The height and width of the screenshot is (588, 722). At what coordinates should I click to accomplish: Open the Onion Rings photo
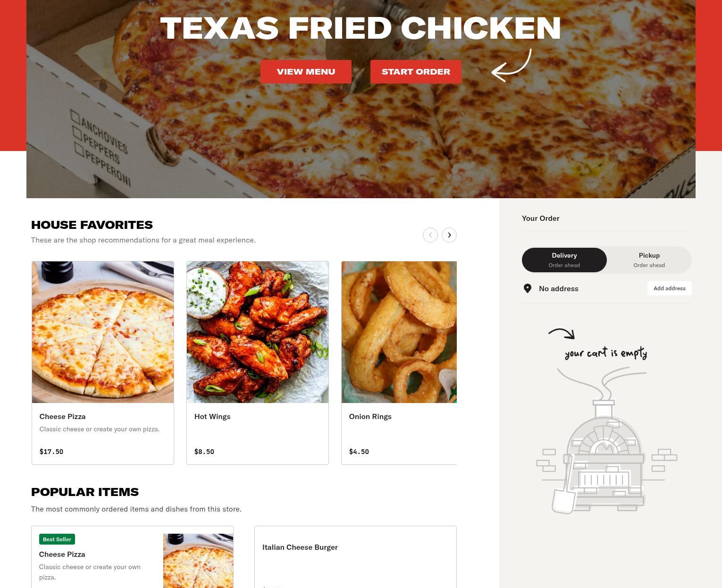click(x=399, y=332)
